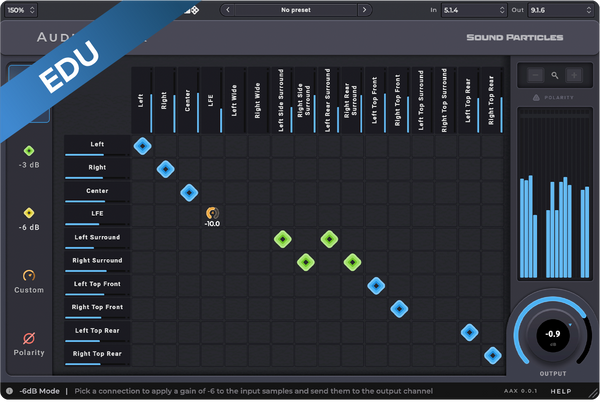Click Left Top Rear diagonal blue node

click(470, 332)
